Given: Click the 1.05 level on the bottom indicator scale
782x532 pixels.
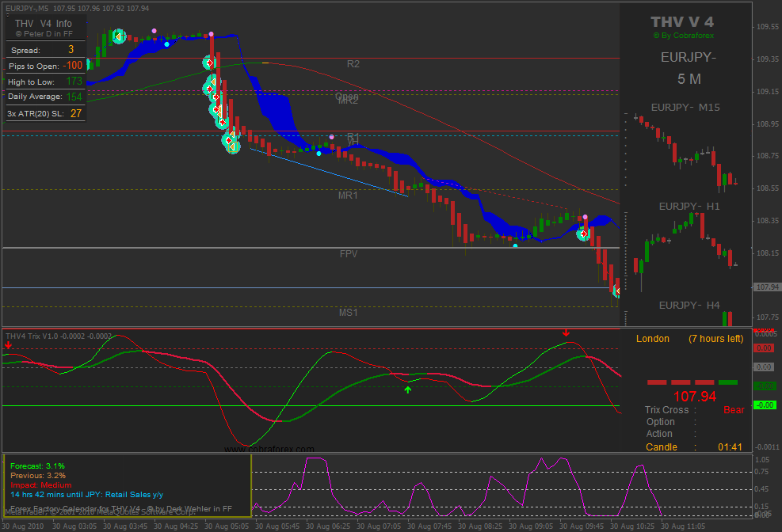Looking at the screenshot, I should [762, 460].
